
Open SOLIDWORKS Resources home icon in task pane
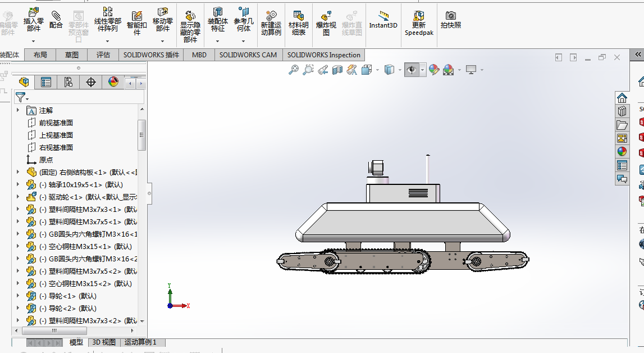tap(622, 98)
